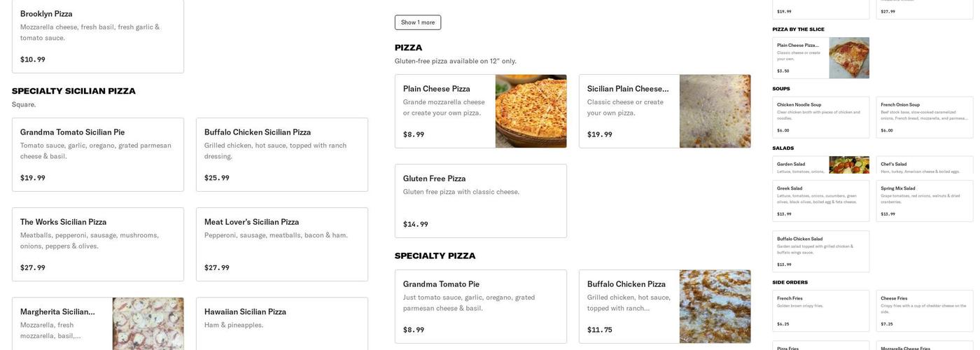Select Grandma Tomato Pie for $8.99
The height and width of the screenshot is (350, 980).
481,307
